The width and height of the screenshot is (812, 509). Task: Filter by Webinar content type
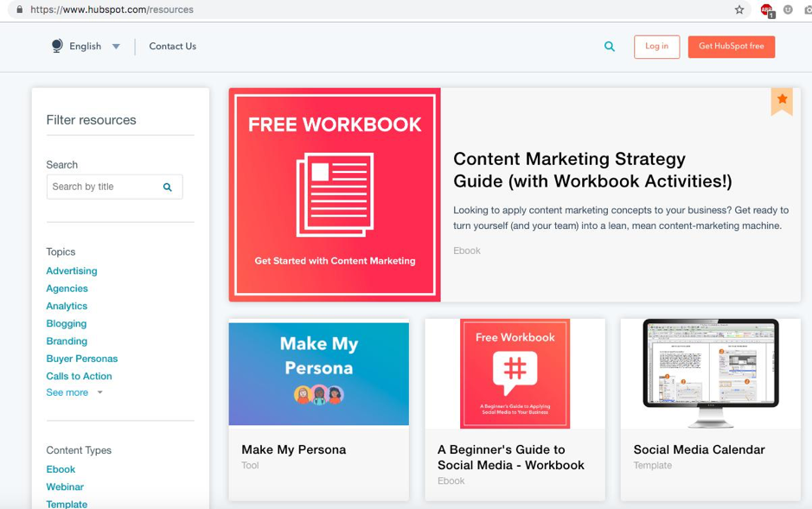pos(65,487)
